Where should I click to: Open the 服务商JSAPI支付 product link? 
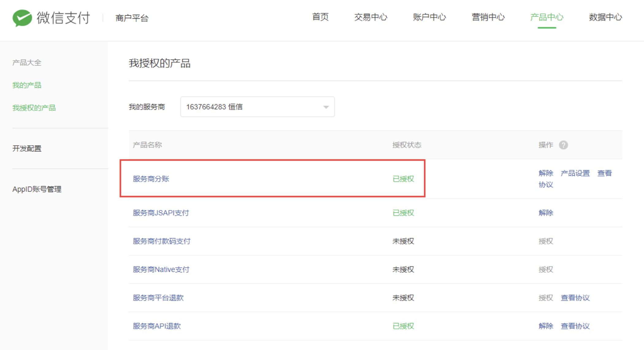pos(161,213)
